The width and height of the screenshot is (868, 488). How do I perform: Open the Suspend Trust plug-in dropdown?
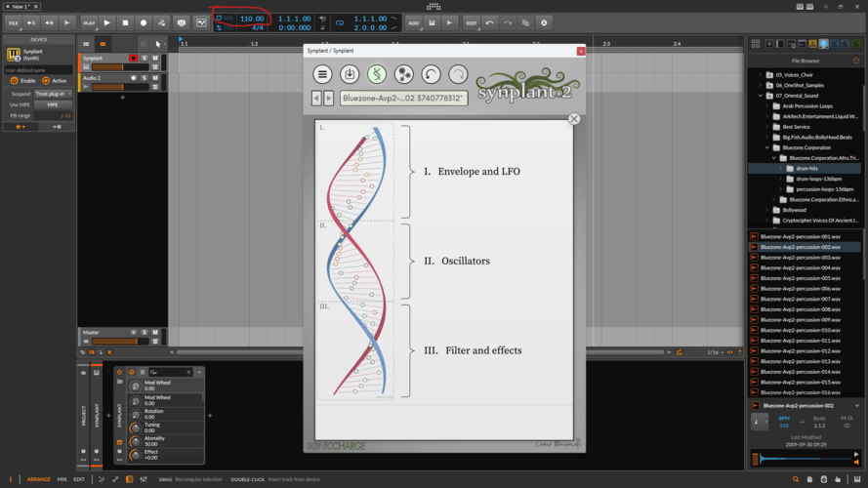(53, 94)
